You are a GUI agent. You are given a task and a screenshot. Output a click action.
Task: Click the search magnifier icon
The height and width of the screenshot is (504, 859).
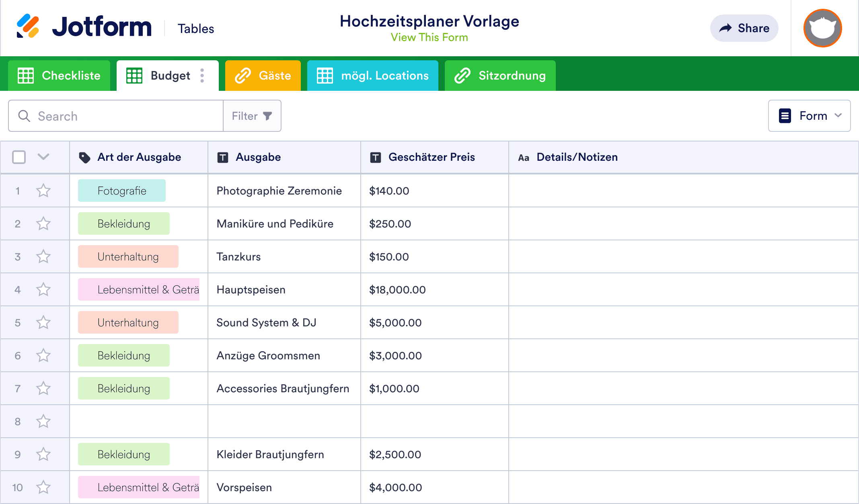(24, 116)
